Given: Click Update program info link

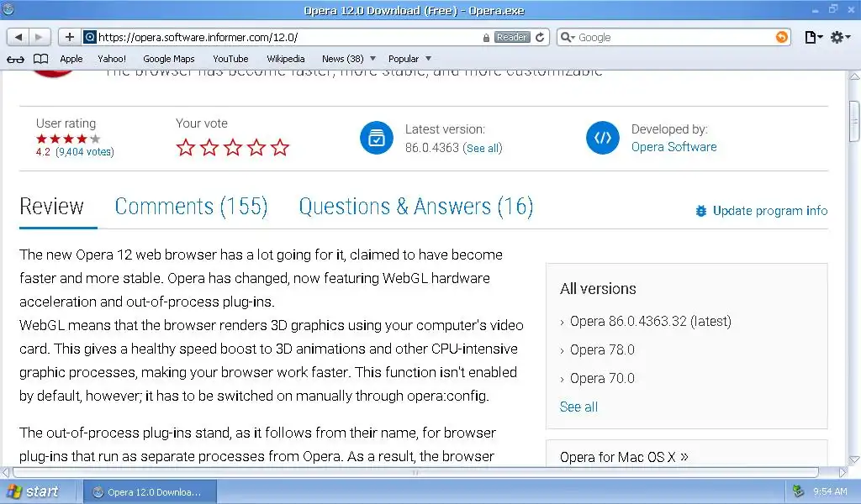Looking at the screenshot, I should pos(770,211).
